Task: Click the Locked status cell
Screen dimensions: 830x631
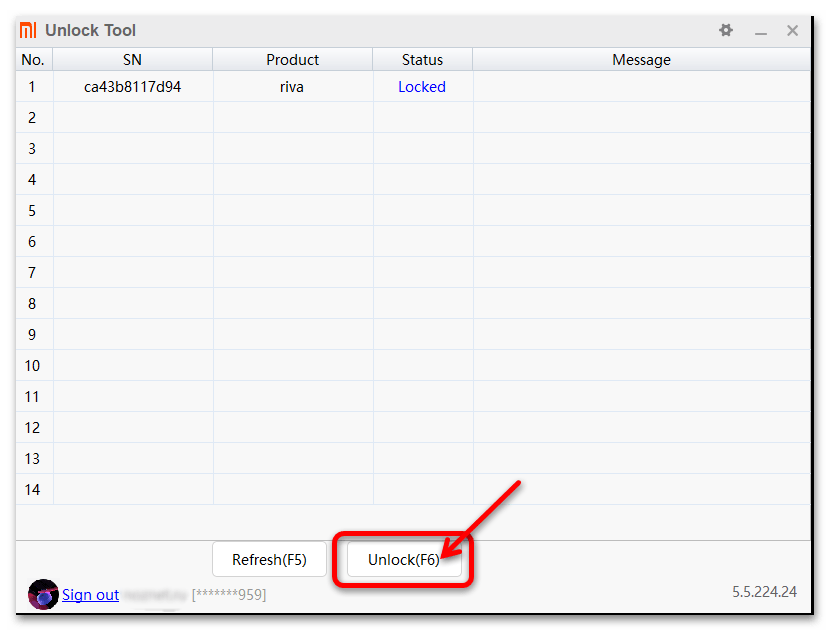Action: pos(422,87)
